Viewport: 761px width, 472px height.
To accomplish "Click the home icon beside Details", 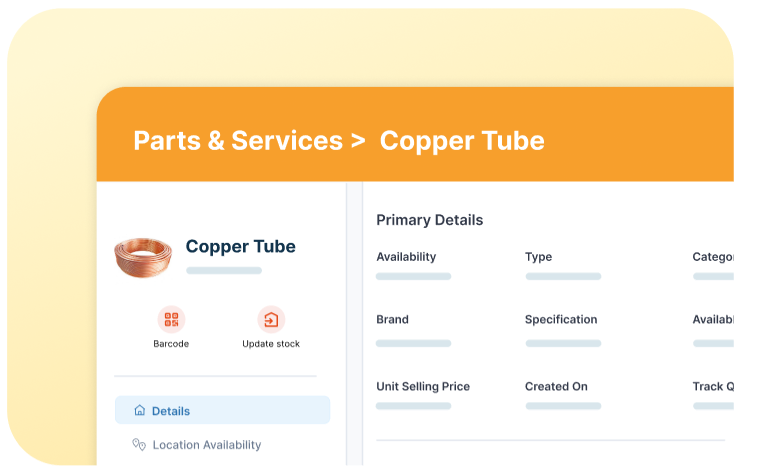I will [140, 410].
